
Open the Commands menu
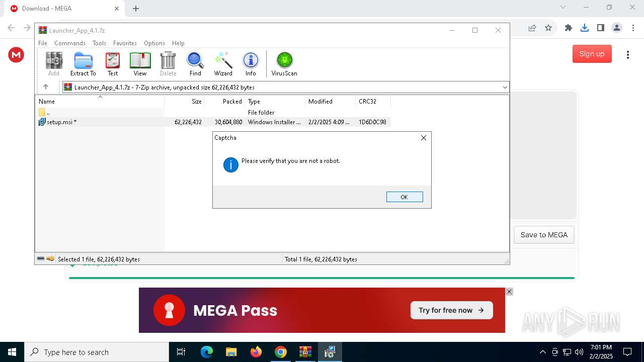click(70, 43)
